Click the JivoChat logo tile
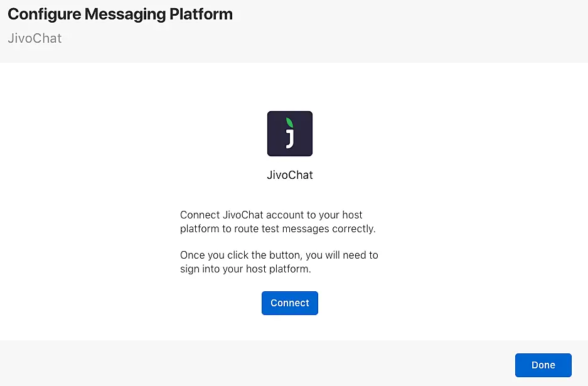This screenshot has width=588, height=386. pos(289,134)
